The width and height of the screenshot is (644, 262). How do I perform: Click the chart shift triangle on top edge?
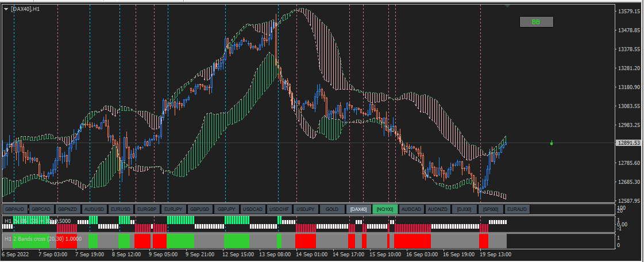[x=508, y=6]
